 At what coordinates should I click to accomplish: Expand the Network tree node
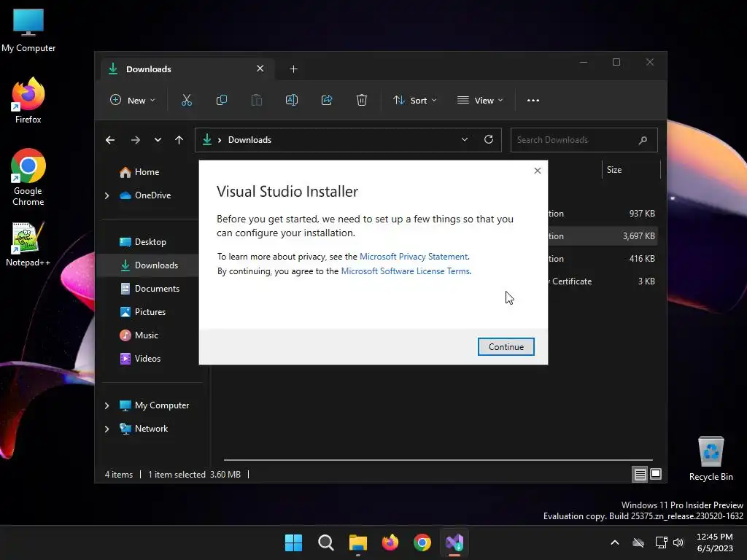coord(107,429)
